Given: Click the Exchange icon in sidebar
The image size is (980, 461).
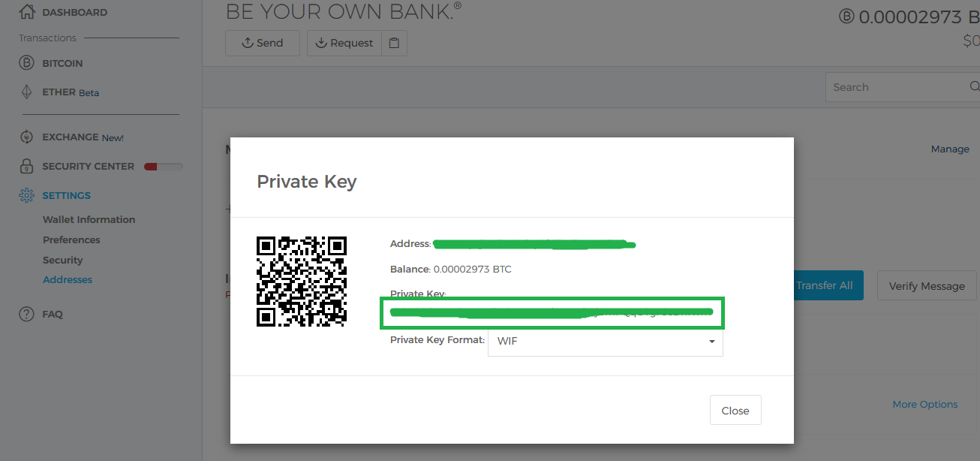Looking at the screenshot, I should 27,137.
